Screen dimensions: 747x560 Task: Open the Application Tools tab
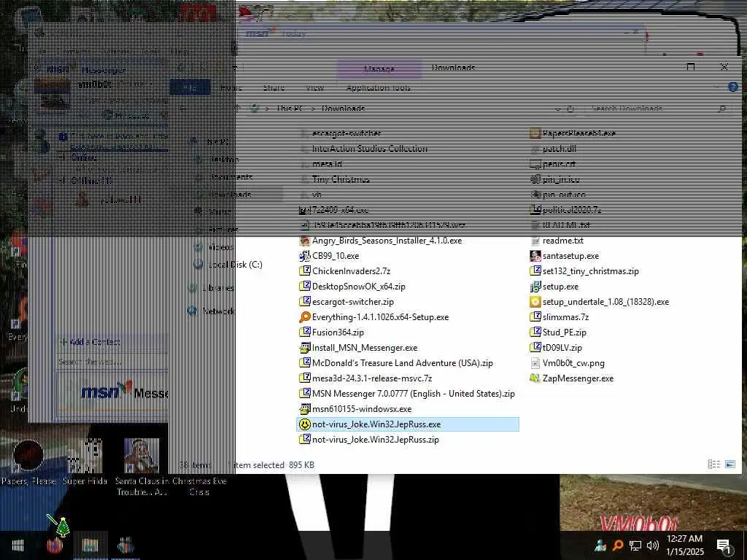point(379,87)
